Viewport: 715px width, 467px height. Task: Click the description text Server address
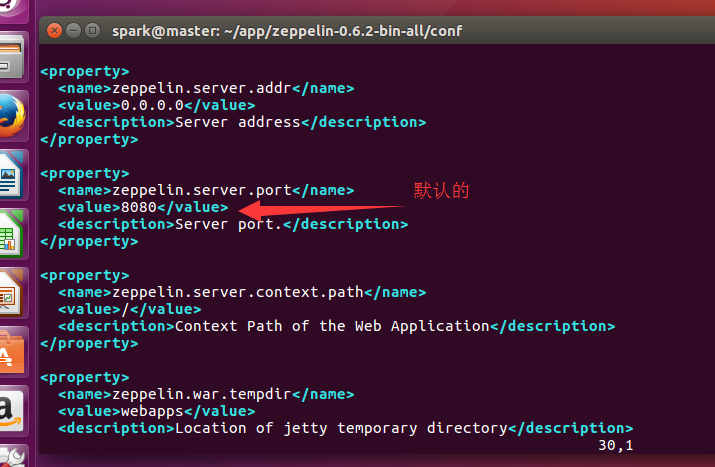point(238,122)
